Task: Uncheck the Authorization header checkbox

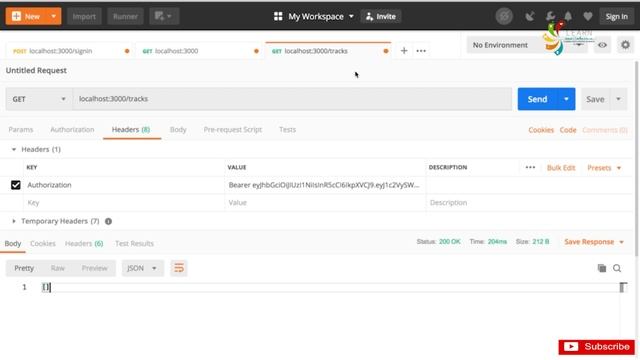Action: click(x=16, y=185)
